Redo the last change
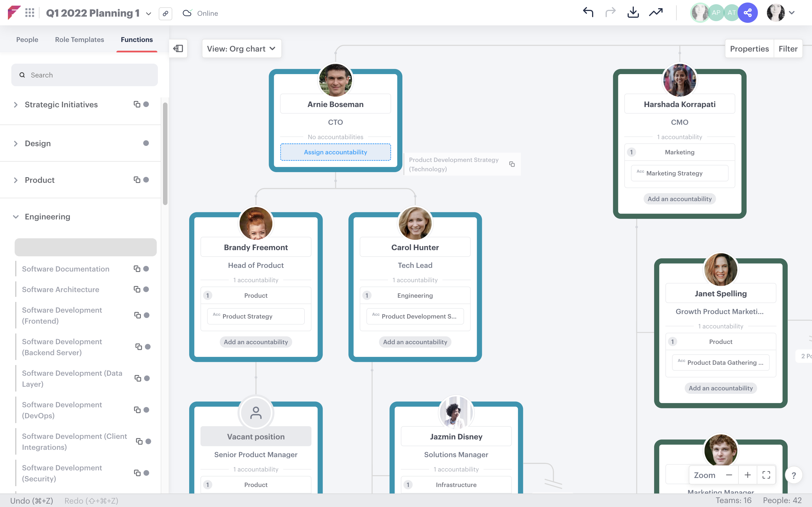 click(x=611, y=12)
